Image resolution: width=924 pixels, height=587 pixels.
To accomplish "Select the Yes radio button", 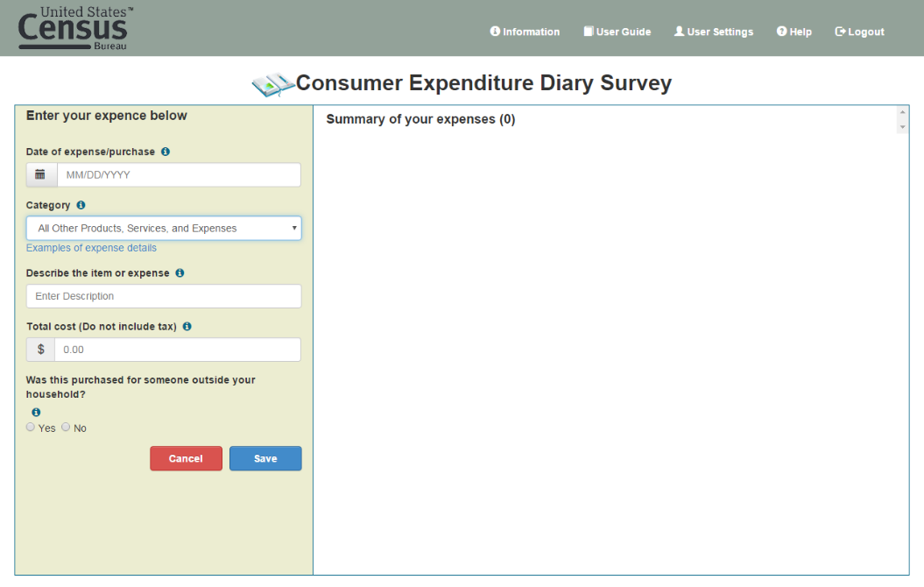I will tap(31, 428).
